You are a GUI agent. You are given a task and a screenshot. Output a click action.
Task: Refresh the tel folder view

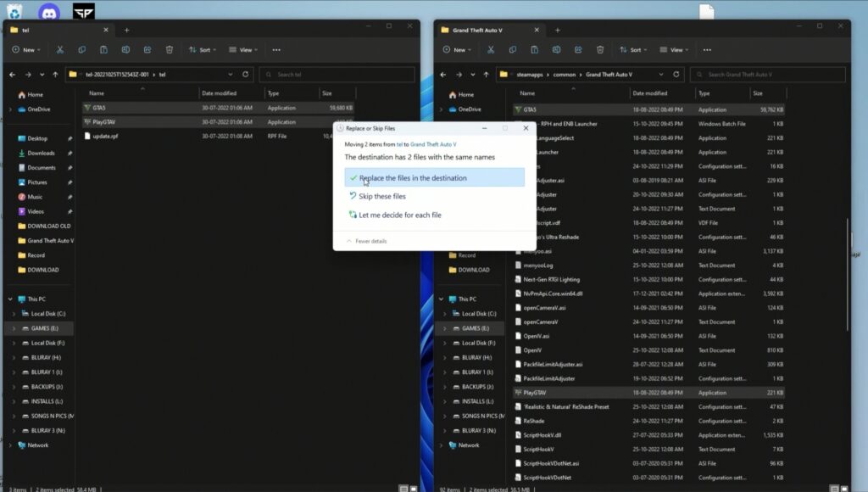[x=245, y=75]
